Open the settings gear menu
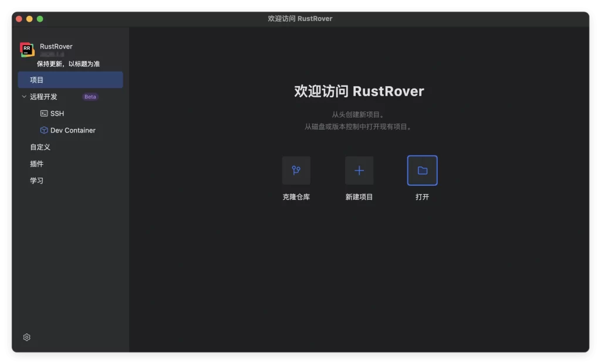 point(27,337)
